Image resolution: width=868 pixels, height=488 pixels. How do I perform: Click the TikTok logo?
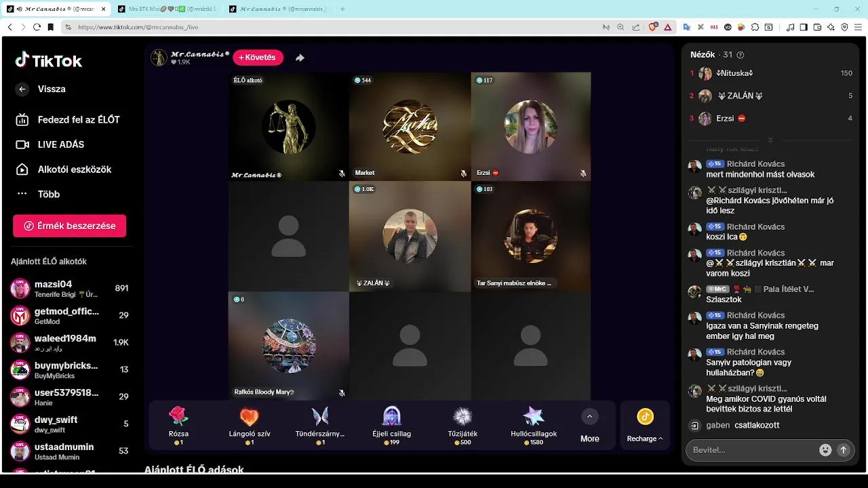click(49, 60)
